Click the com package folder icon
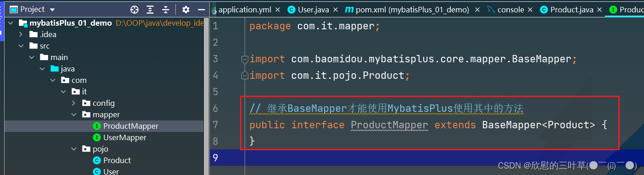The width and height of the screenshot is (644, 175). click(65, 80)
